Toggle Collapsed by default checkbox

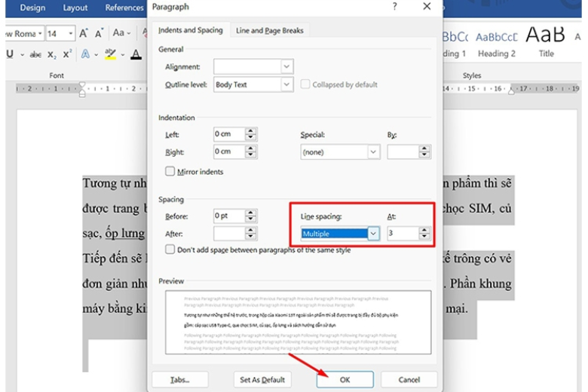[305, 84]
